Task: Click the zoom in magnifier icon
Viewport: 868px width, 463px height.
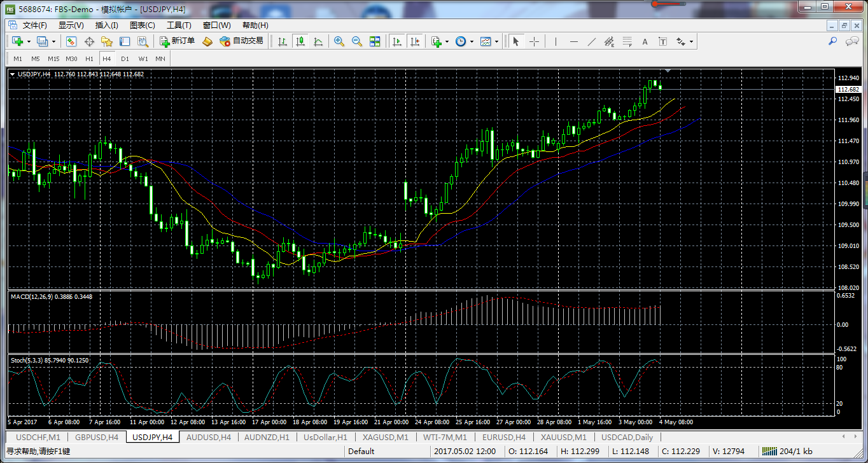Action: point(339,41)
